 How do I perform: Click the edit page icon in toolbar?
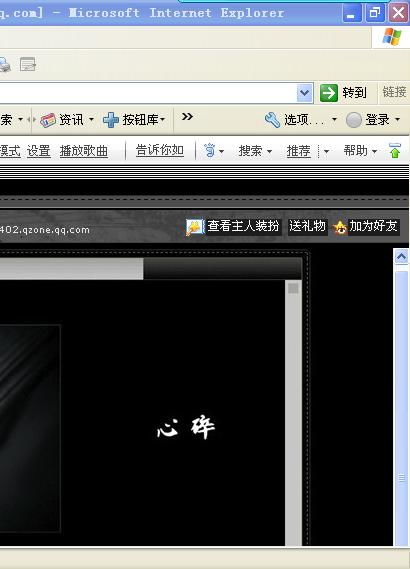[x=28, y=64]
